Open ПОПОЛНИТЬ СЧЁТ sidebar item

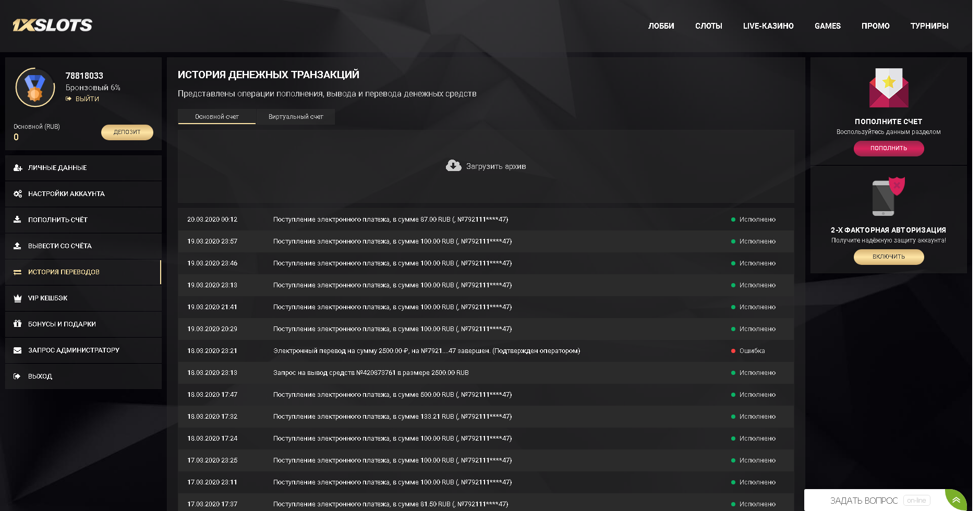coord(83,220)
